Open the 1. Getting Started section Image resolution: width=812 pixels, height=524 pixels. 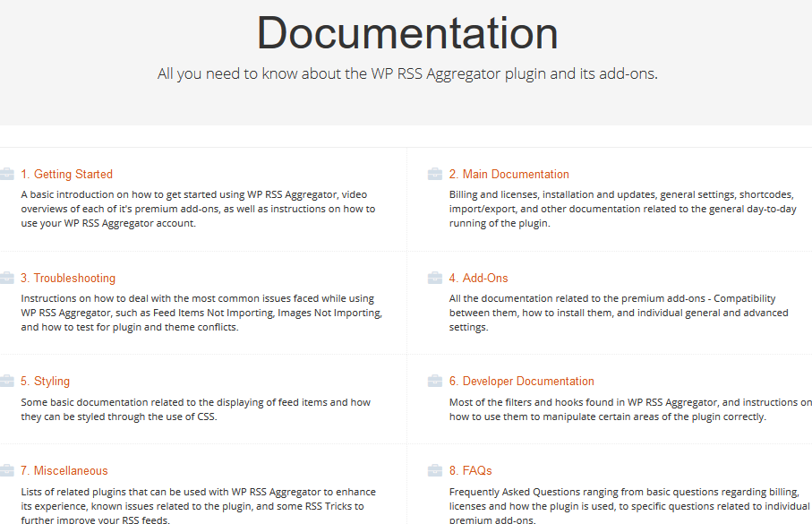(67, 174)
